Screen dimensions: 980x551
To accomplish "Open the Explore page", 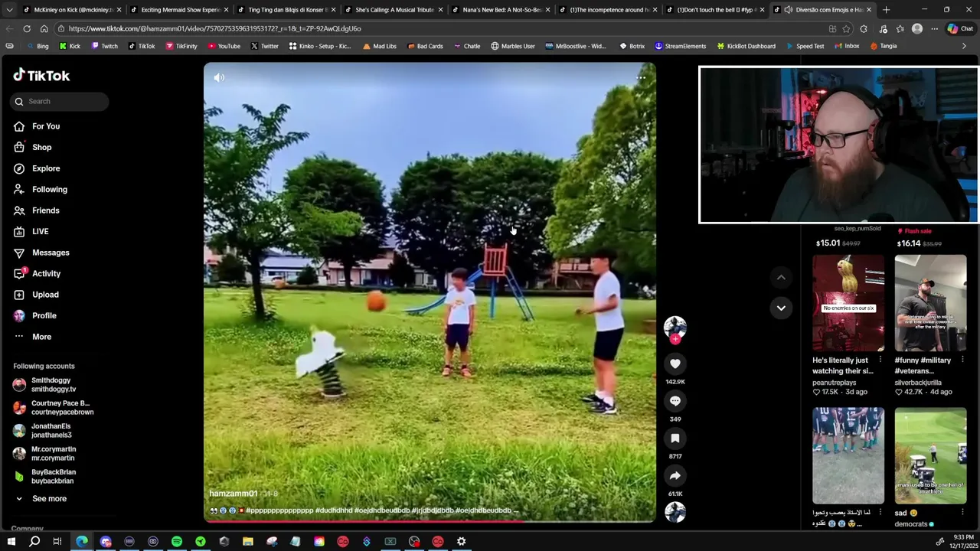I will pos(46,168).
